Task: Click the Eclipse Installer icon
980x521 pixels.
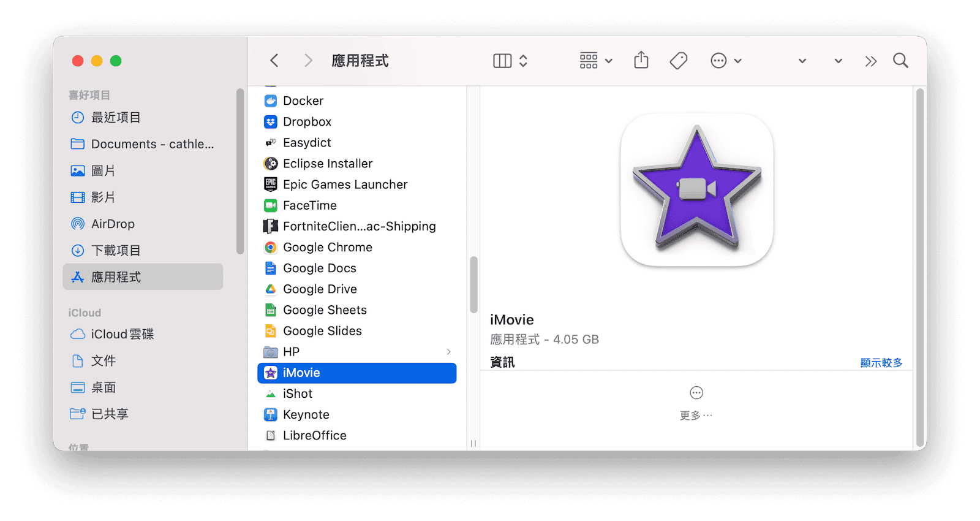Action: pyautogui.click(x=270, y=164)
